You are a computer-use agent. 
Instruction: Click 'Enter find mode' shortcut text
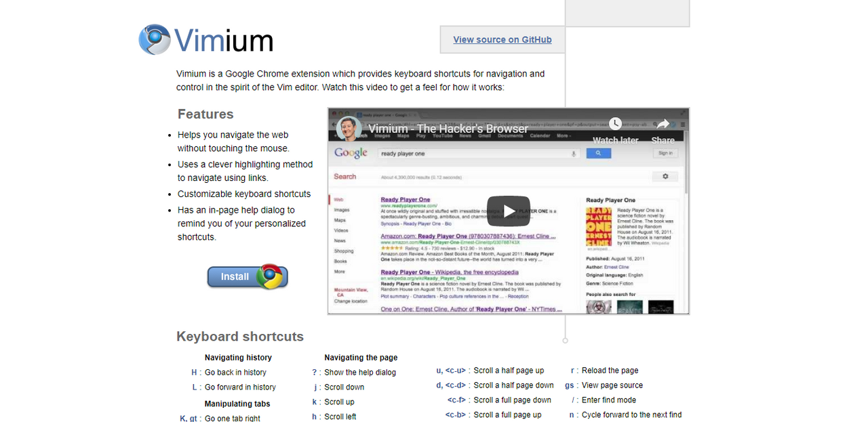coord(609,400)
